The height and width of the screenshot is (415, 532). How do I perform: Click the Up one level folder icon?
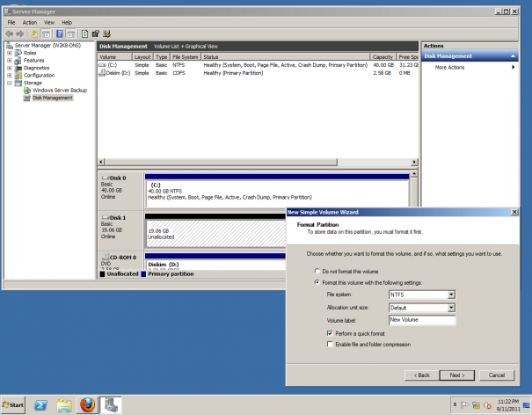(34, 34)
